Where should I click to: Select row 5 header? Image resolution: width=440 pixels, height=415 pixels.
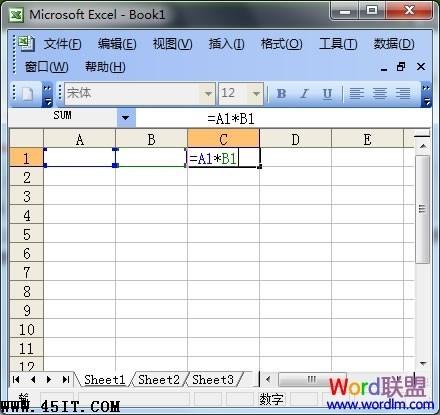(x=27, y=234)
